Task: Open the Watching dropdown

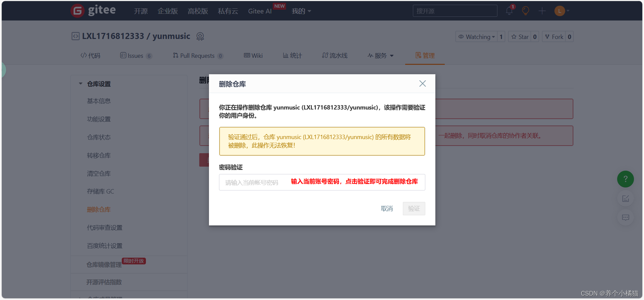Action: coord(476,37)
